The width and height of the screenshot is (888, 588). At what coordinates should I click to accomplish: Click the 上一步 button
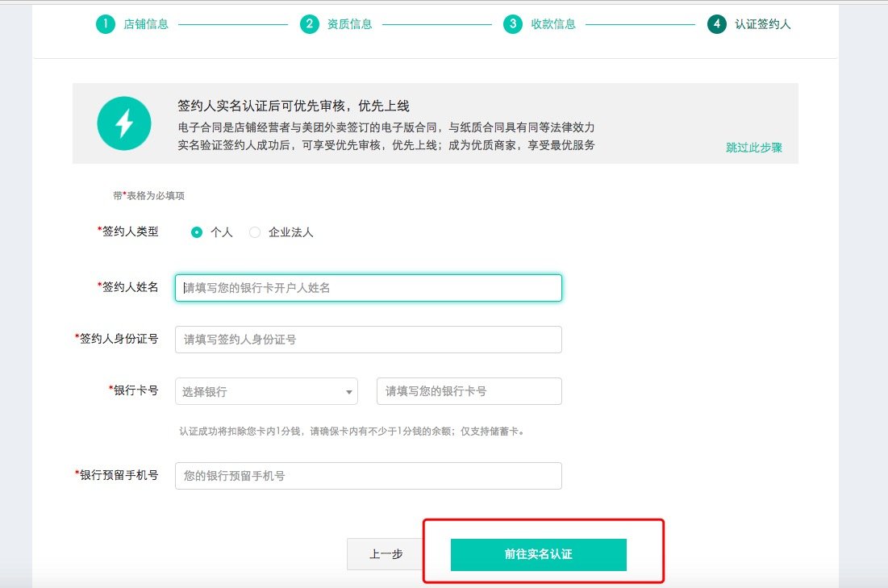click(385, 554)
